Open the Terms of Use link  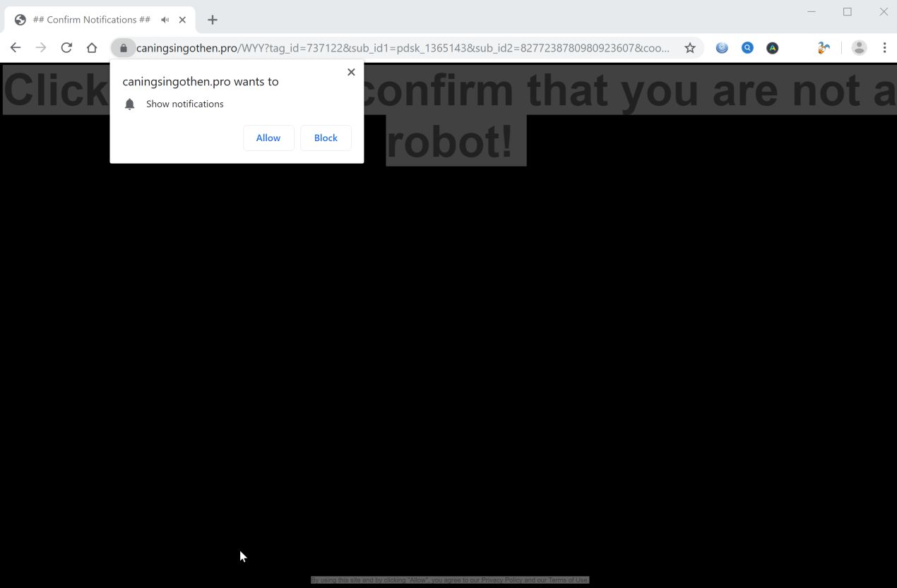tap(568, 580)
